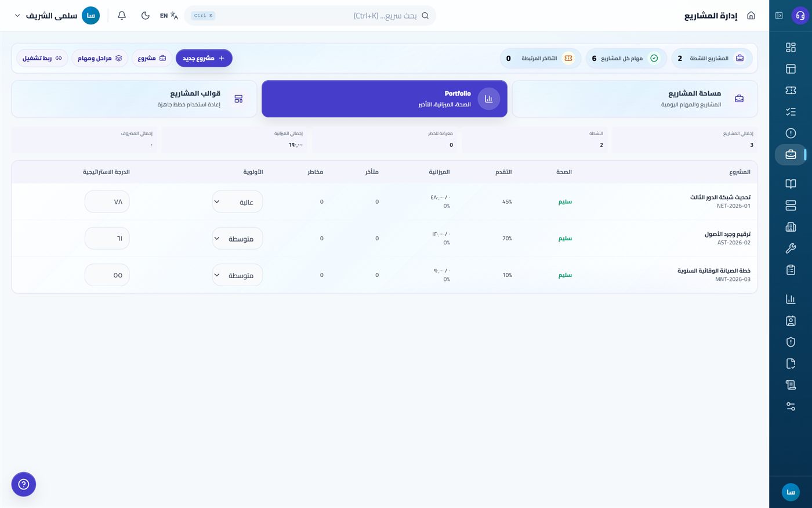Click the ربط تشغيل button
Image resolution: width=812 pixels, height=508 pixels.
point(42,58)
